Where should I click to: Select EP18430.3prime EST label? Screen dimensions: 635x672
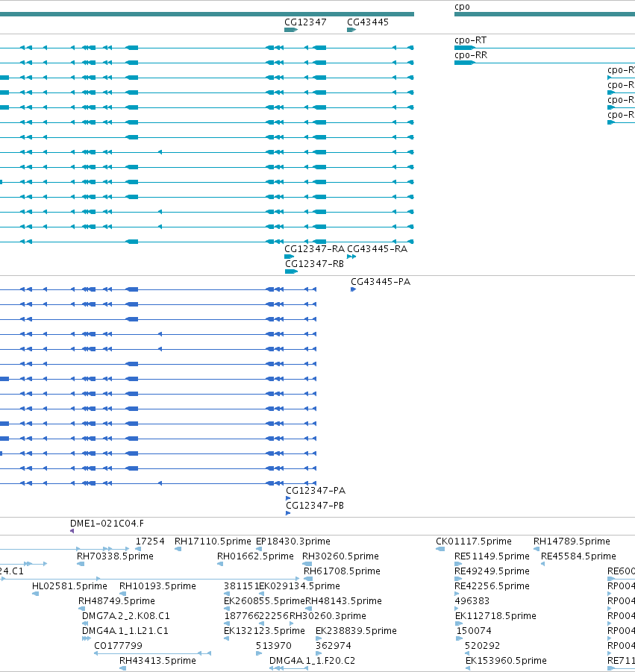coord(293,541)
